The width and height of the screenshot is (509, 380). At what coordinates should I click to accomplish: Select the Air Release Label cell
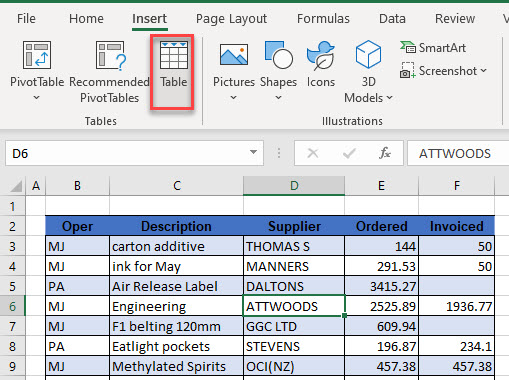pos(177,286)
